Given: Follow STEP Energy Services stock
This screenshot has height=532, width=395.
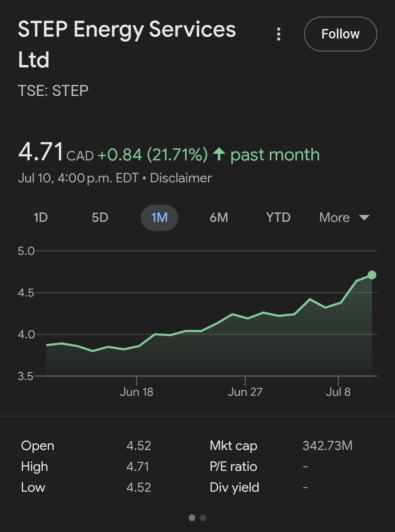Looking at the screenshot, I should (341, 34).
